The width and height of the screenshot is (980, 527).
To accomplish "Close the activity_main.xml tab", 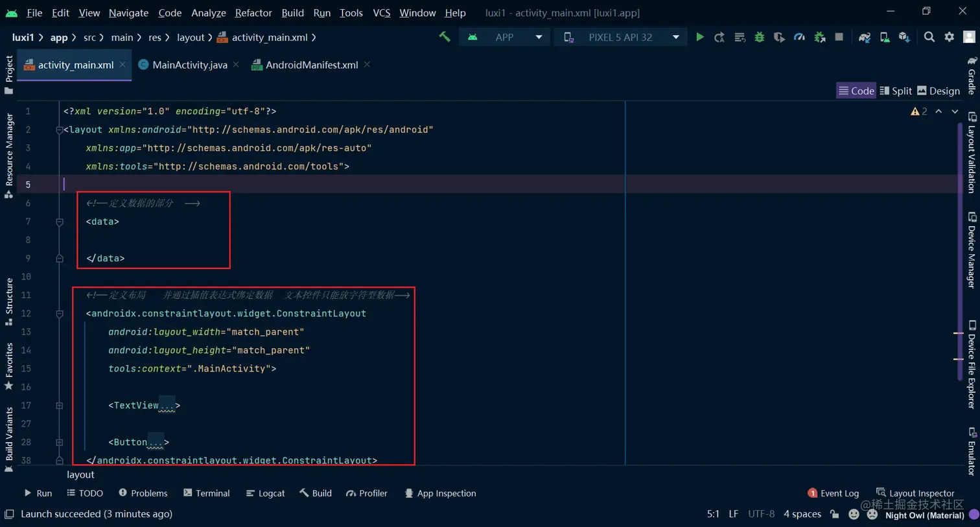I will pos(122,65).
